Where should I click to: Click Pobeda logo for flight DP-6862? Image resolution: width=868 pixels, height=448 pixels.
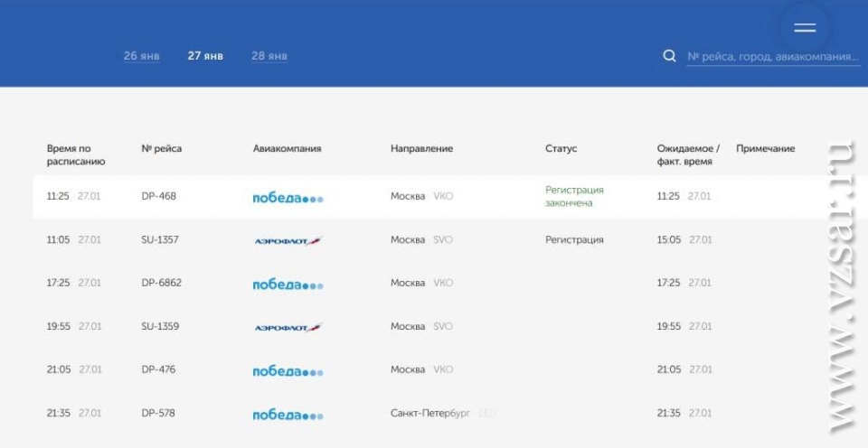(288, 285)
